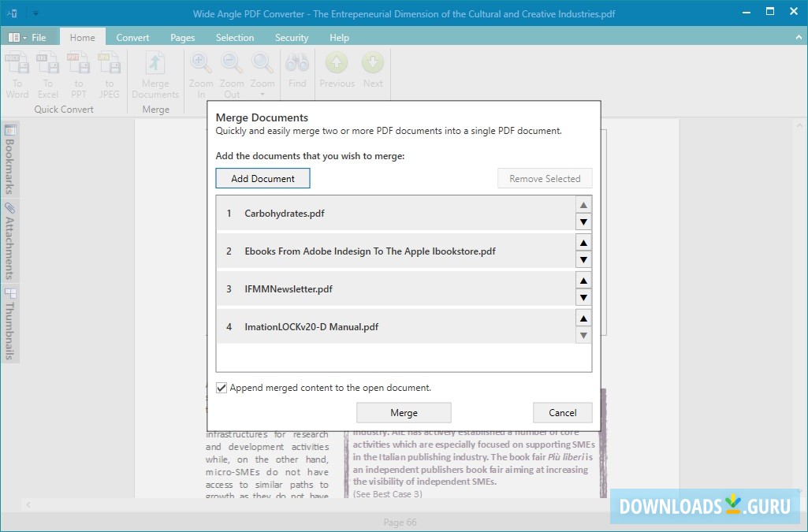
Task: Switch to the Convert ribbon tab
Action: tap(132, 37)
